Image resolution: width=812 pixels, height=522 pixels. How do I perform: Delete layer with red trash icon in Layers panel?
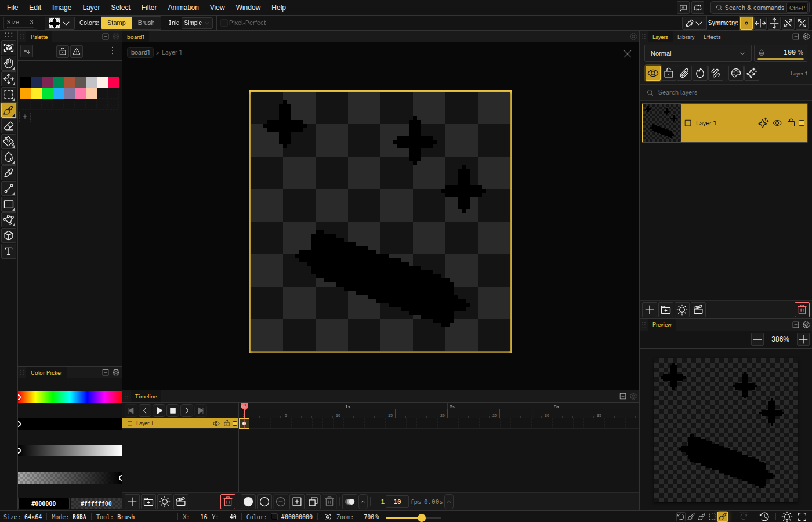[802, 310]
